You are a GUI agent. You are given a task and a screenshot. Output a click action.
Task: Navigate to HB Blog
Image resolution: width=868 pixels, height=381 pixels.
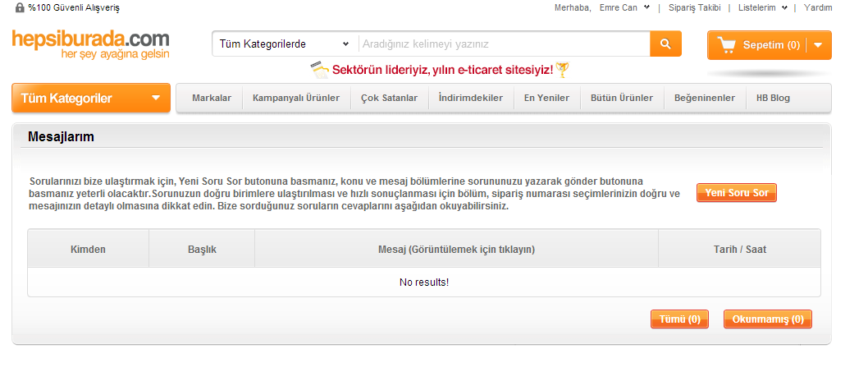tap(773, 99)
